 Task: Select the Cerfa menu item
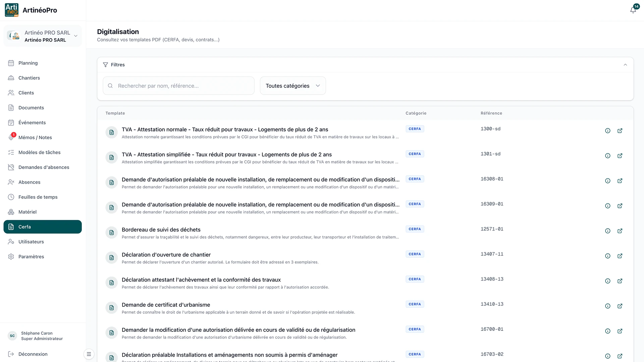click(x=43, y=227)
